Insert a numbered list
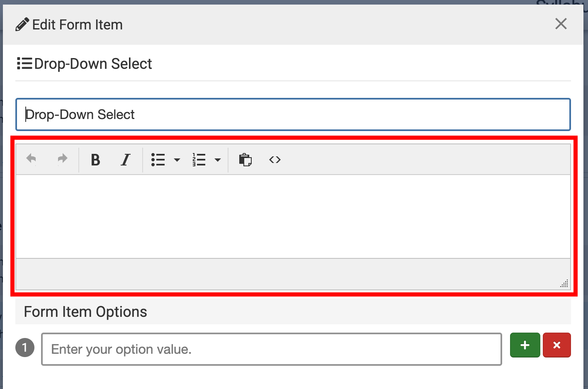 point(199,160)
